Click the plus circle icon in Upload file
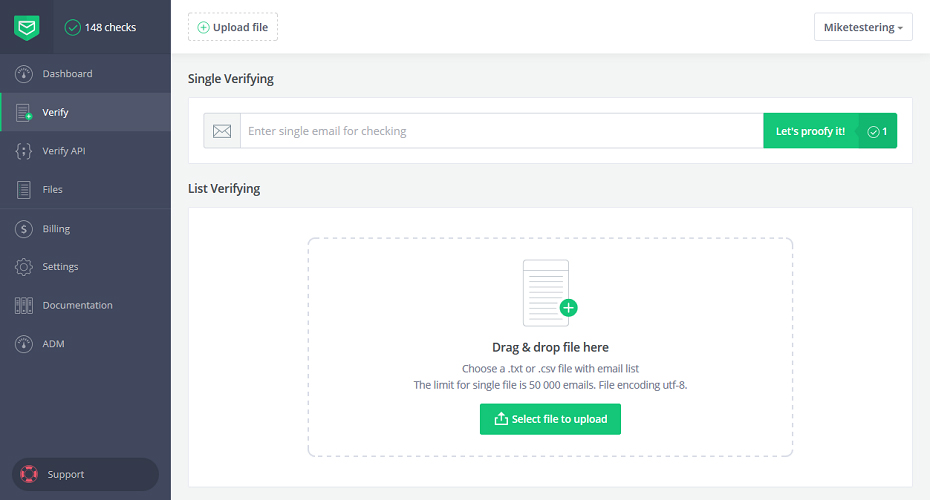 click(203, 27)
